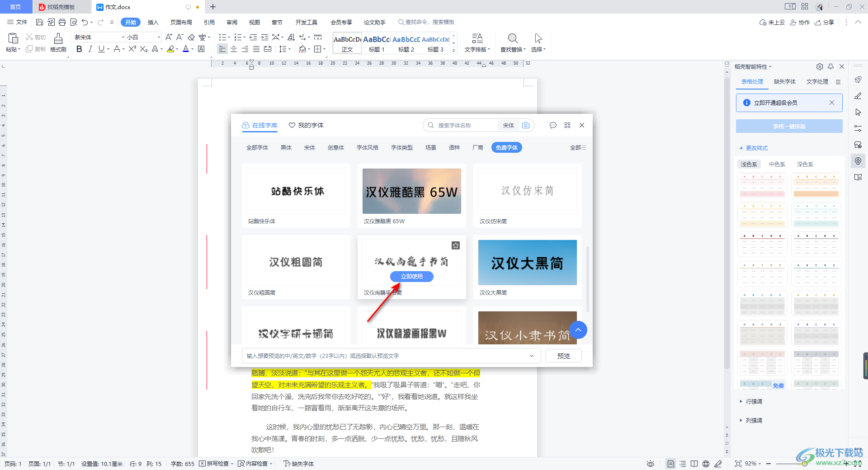Click the camera icon in font search
868x470 pixels.
pyautogui.click(x=526, y=125)
